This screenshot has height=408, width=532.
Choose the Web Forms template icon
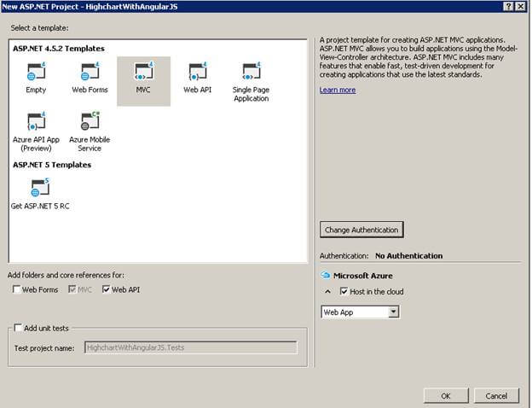pos(90,72)
